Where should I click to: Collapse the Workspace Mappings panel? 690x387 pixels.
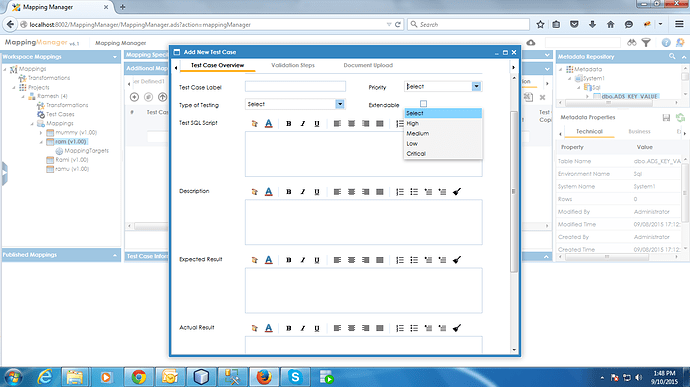coord(115,57)
